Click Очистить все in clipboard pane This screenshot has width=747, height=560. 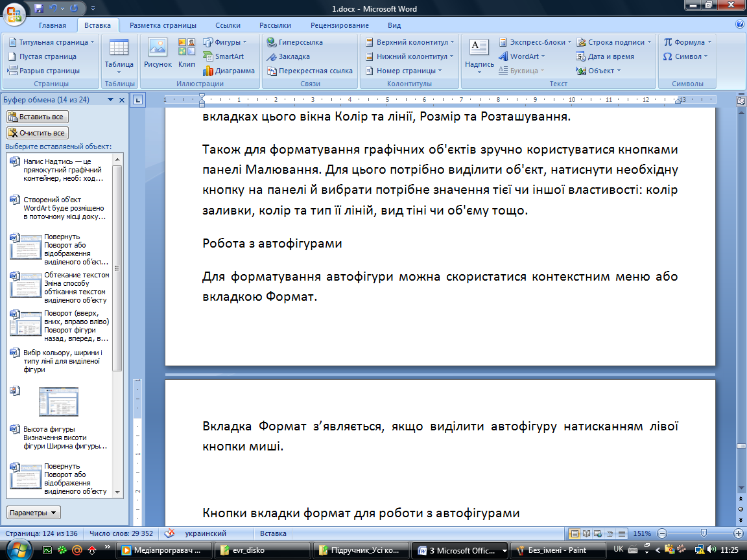pyautogui.click(x=38, y=133)
